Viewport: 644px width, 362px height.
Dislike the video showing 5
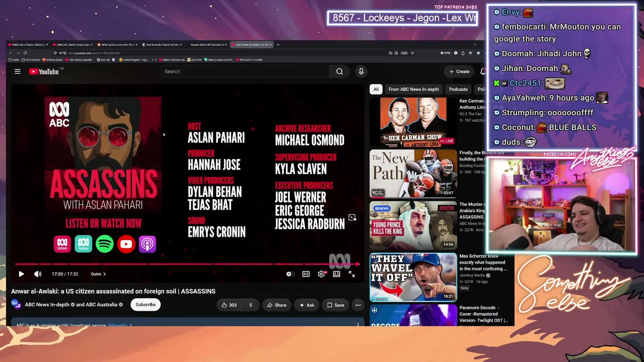pyautogui.click(x=251, y=305)
